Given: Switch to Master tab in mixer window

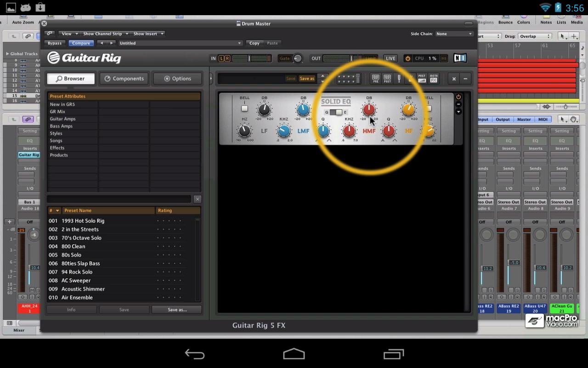Looking at the screenshot, I should (x=524, y=120).
